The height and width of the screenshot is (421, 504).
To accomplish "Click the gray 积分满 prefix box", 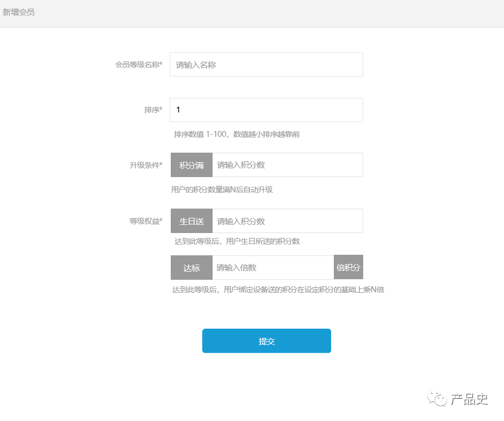I will tap(191, 165).
